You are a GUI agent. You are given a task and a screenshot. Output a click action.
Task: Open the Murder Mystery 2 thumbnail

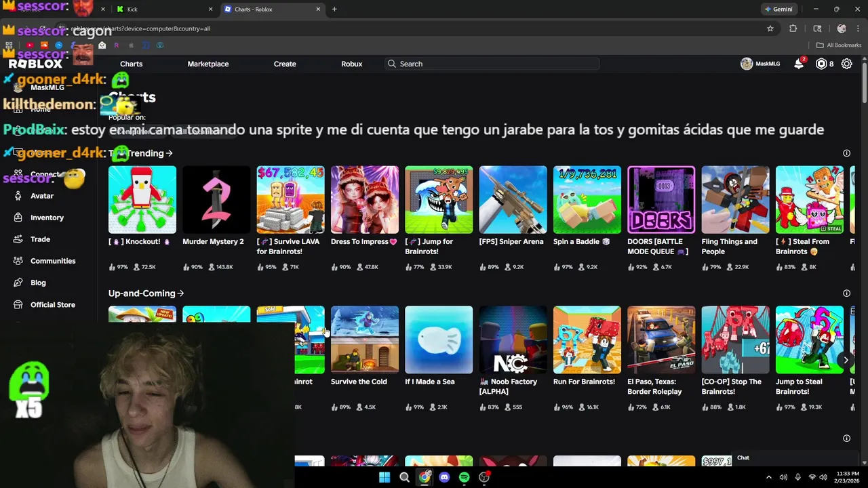coord(216,200)
